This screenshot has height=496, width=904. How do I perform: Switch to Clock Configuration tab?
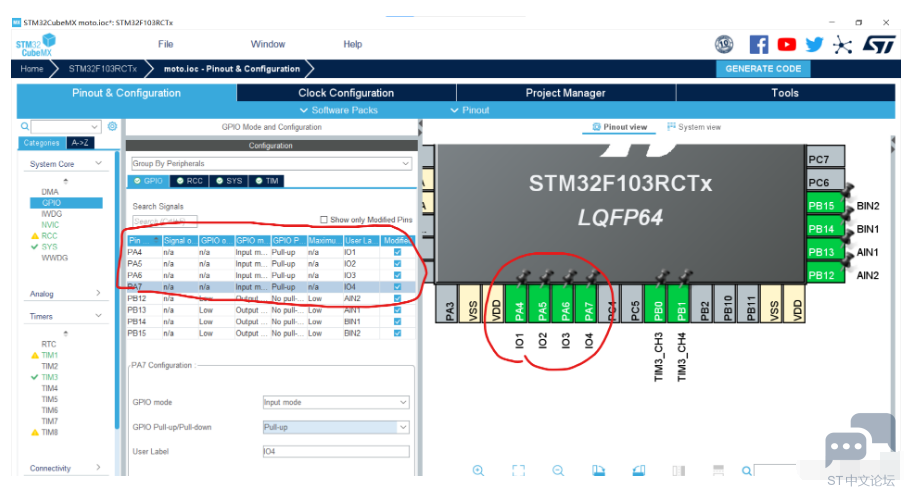click(x=346, y=93)
